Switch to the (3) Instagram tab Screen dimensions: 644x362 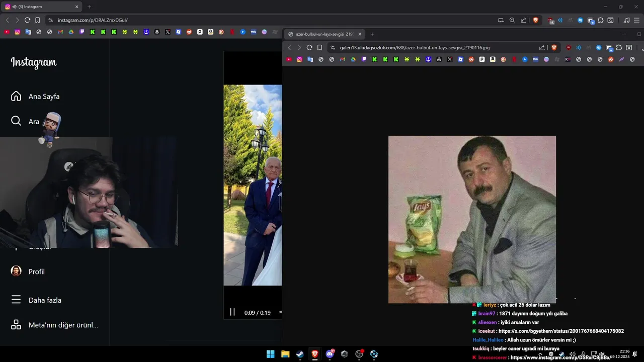click(41, 7)
